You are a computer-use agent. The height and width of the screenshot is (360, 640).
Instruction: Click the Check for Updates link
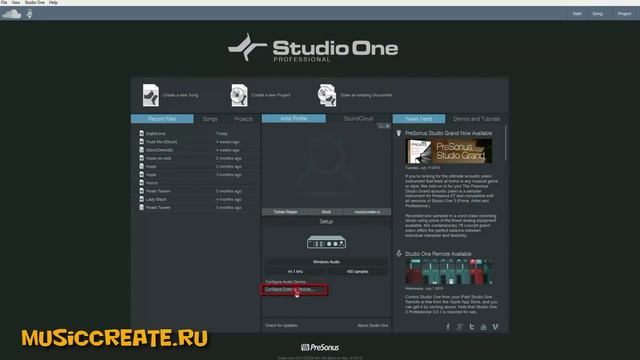pos(281,325)
